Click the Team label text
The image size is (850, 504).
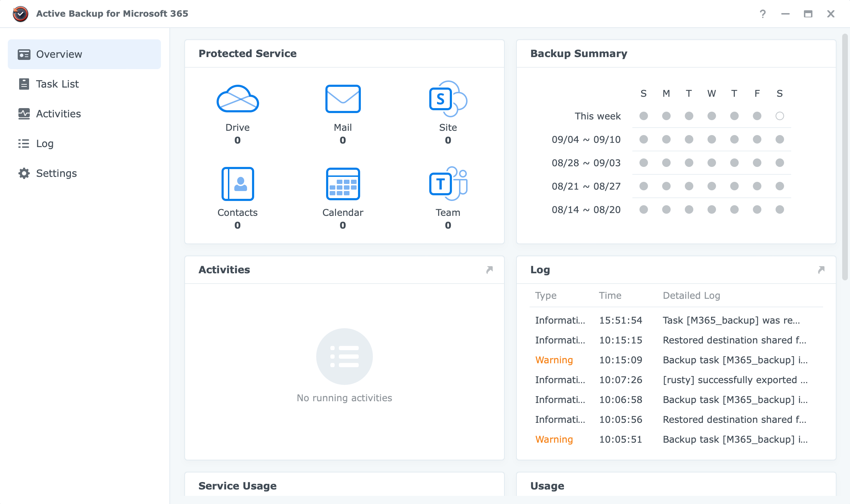(x=448, y=213)
